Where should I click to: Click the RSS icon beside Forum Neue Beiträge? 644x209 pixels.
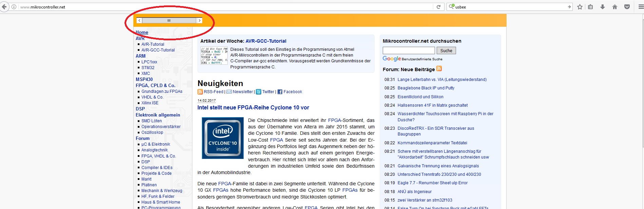(439, 68)
